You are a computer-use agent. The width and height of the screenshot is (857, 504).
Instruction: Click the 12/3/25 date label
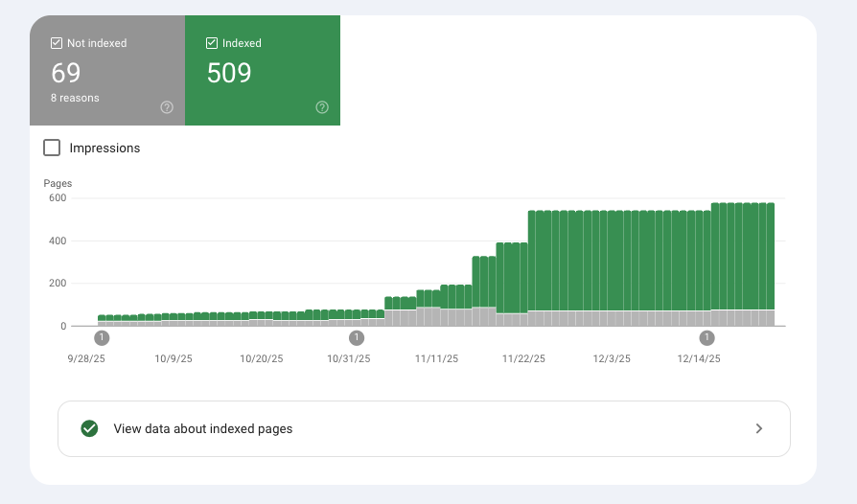click(x=612, y=358)
